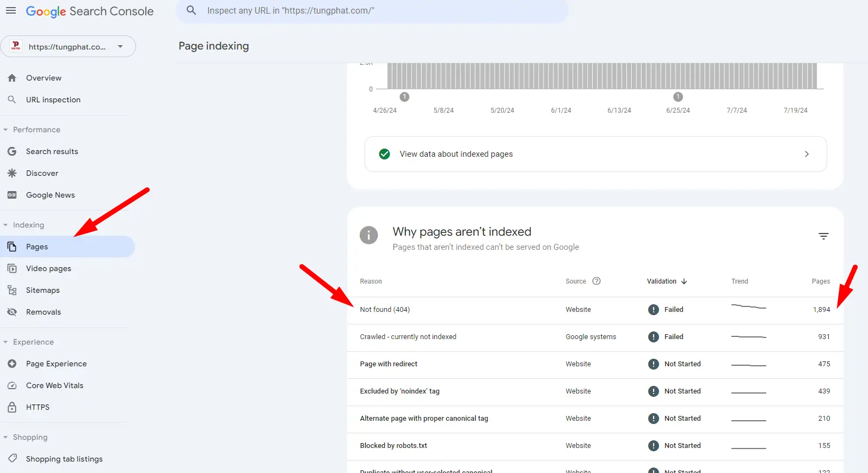Click the Source column help icon
This screenshot has width=868, height=473.
(596, 281)
